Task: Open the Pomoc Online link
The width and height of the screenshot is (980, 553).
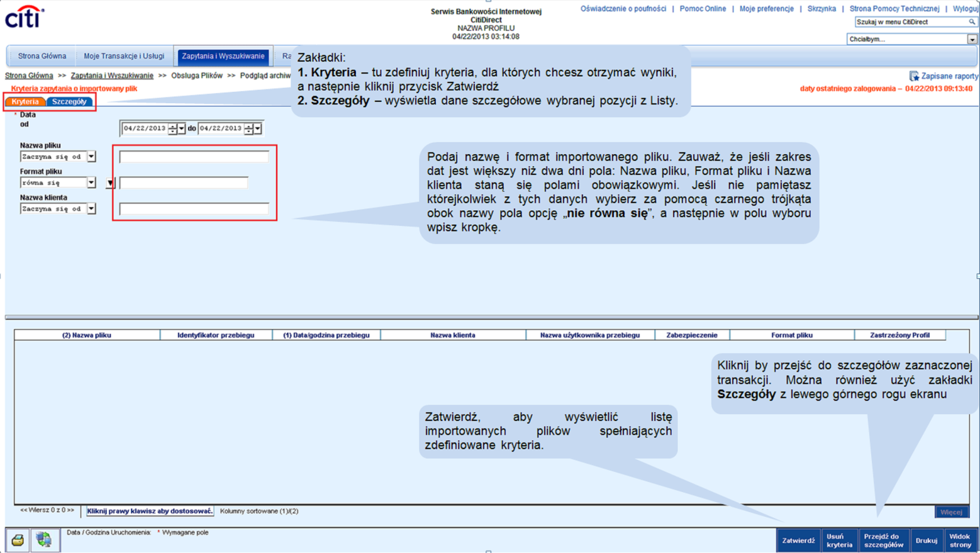Action: (703, 9)
